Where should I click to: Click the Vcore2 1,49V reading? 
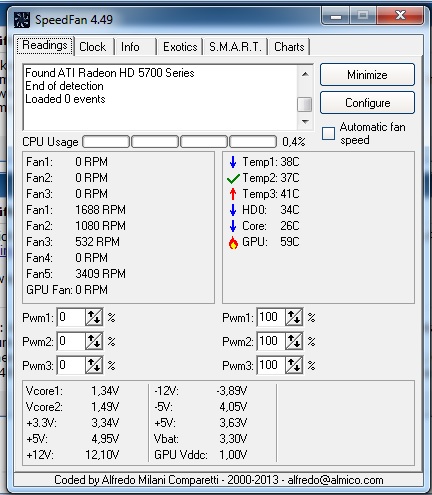(x=72, y=407)
